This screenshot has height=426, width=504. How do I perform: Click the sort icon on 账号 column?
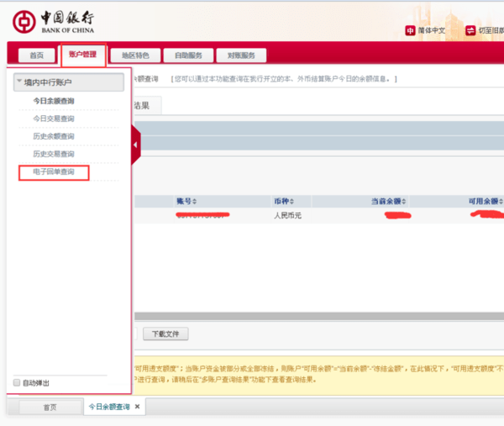197,202
